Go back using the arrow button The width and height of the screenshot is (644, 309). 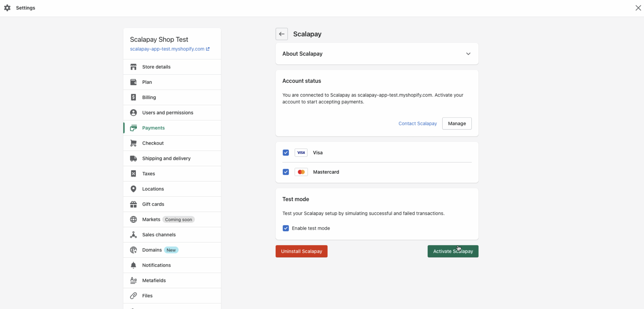pyautogui.click(x=281, y=34)
